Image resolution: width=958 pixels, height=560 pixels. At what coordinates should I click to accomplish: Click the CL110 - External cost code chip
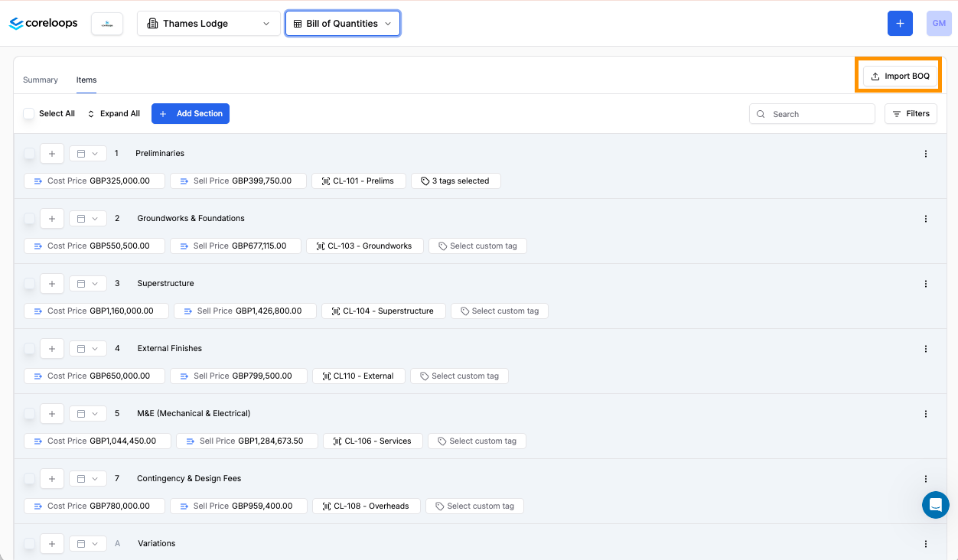point(359,376)
